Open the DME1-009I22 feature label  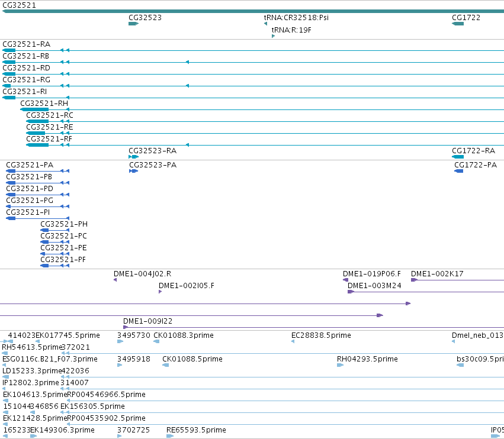(x=147, y=321)
